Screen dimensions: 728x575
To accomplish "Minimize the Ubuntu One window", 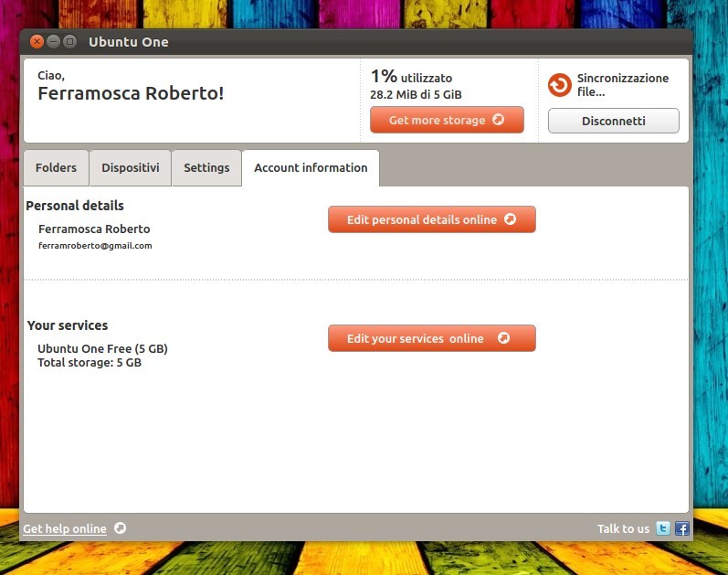I will click(x=53, y=42).
